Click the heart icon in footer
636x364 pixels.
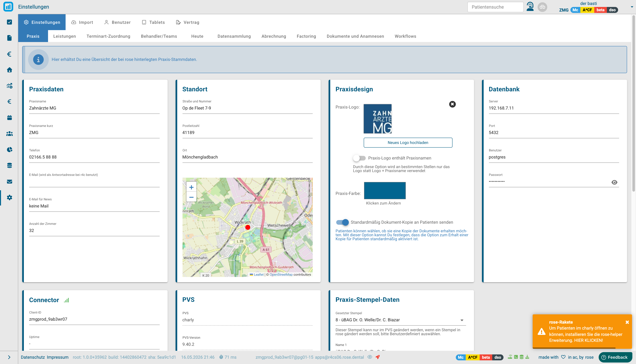[563, 357]
